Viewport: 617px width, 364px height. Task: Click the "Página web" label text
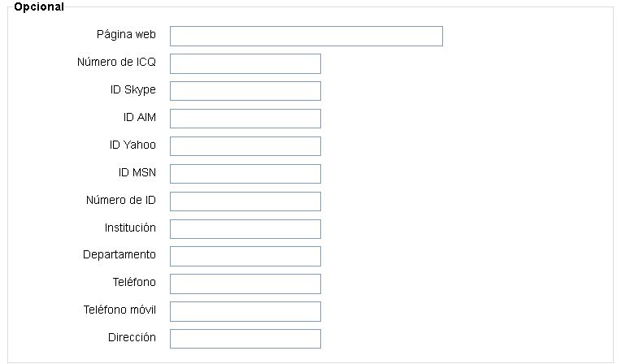pos(126,35)
